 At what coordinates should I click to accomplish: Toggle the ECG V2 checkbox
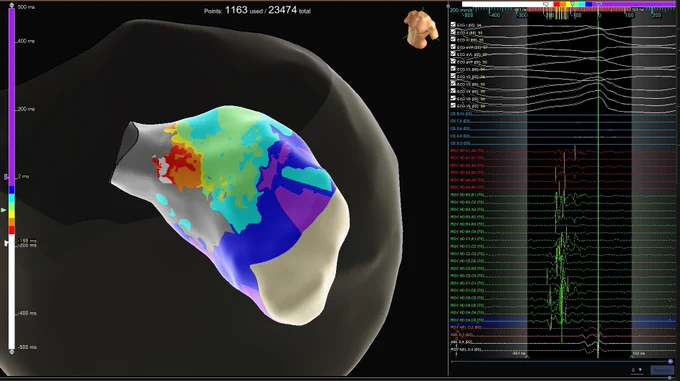(453, 76)
